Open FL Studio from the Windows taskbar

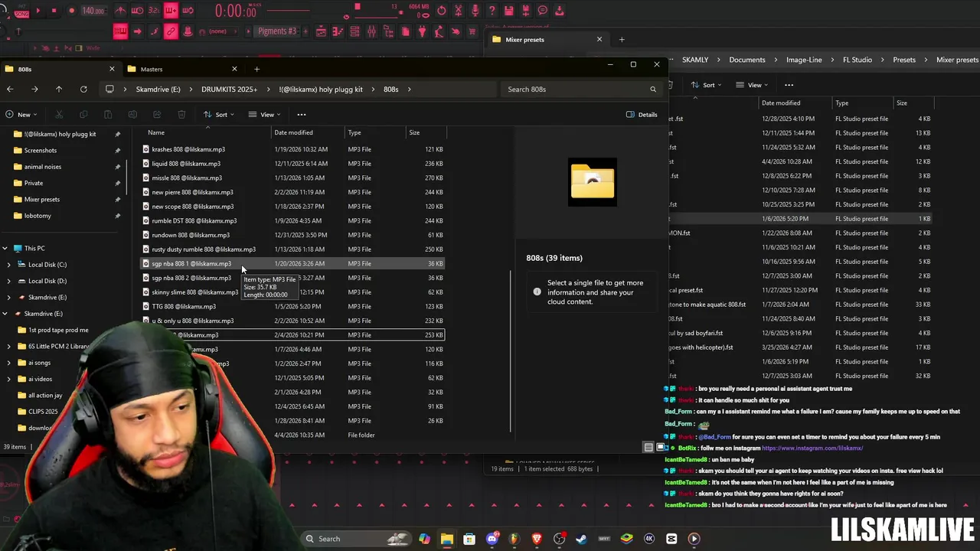point(514,539)
